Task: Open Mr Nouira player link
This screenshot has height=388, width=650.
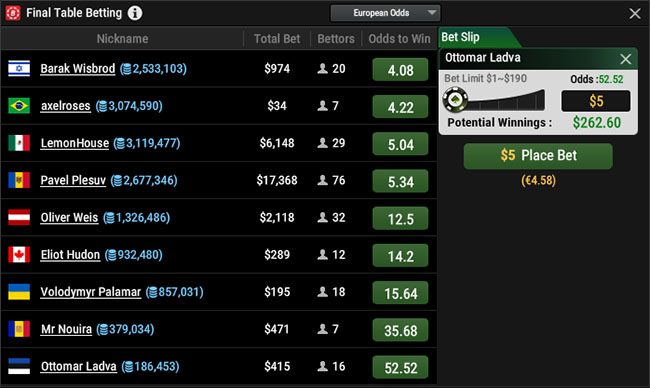Action: pyautogui.click(x=66, y=329)
